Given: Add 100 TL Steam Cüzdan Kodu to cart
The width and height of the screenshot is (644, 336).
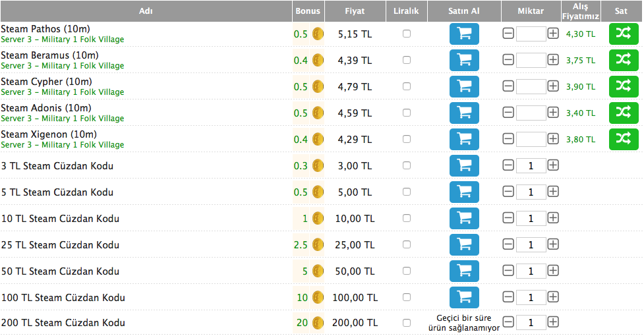Looking at the screenshot, I should [464, 297].
